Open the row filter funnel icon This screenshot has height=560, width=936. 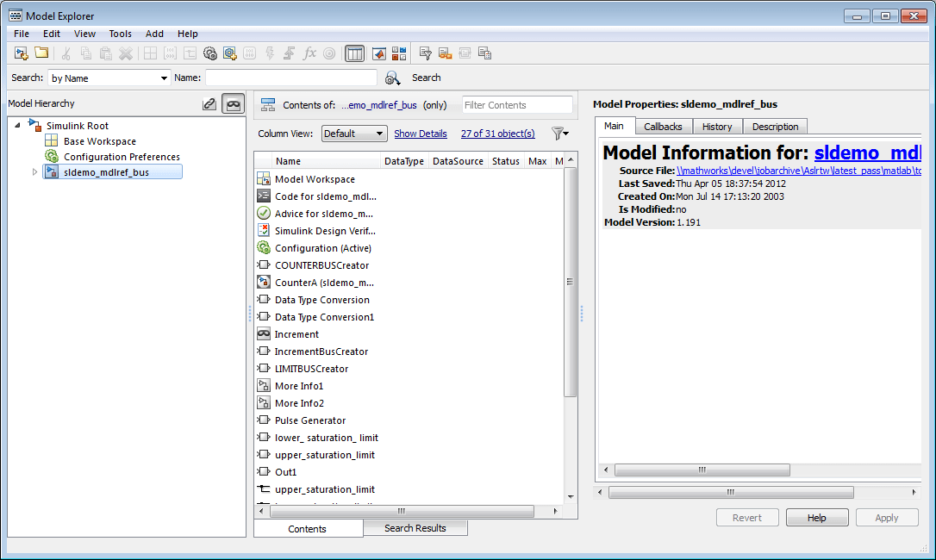pyautogui.click(x=559, y=134)
